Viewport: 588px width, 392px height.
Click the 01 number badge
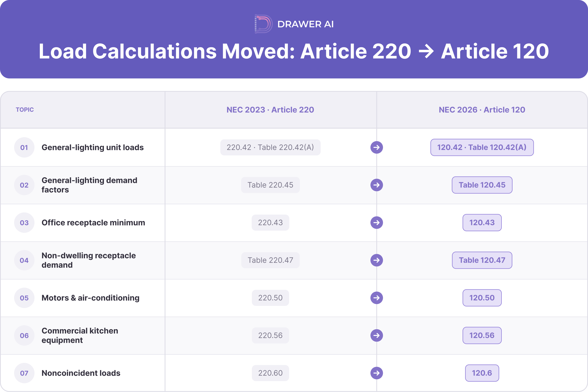tap(24, 148)
